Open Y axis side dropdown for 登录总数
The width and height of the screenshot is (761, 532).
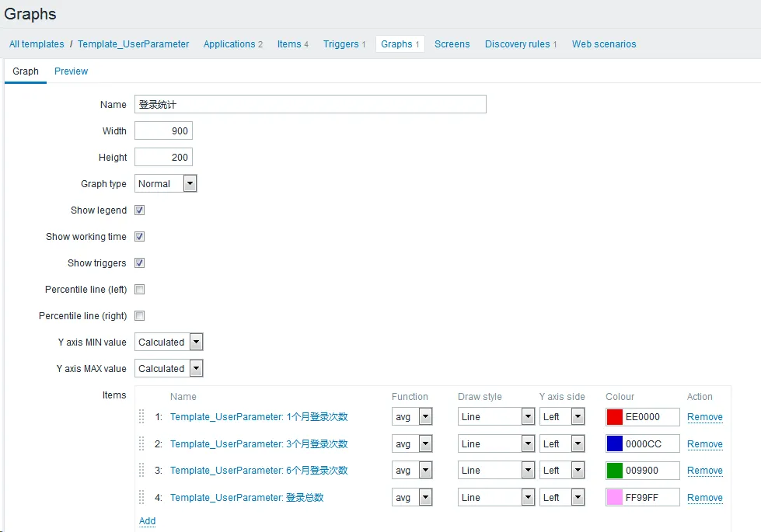point(562,497)
